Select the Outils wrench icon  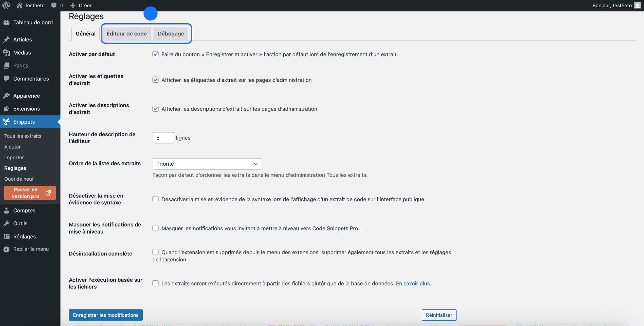7,223
